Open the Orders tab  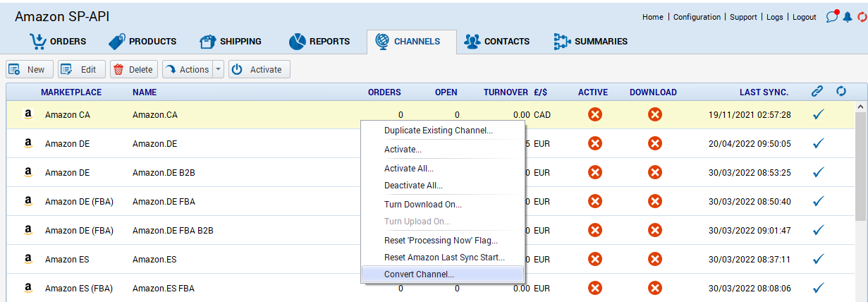coord(58,42)
